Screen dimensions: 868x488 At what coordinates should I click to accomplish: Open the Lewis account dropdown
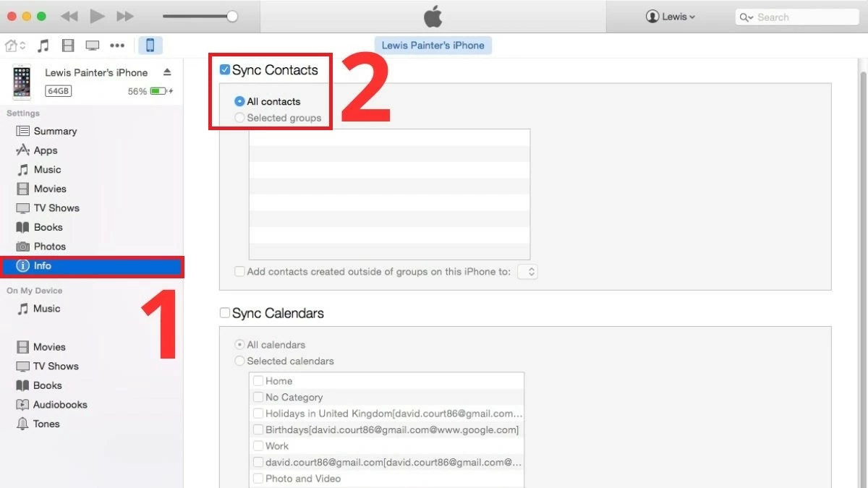tap(671, 17)
